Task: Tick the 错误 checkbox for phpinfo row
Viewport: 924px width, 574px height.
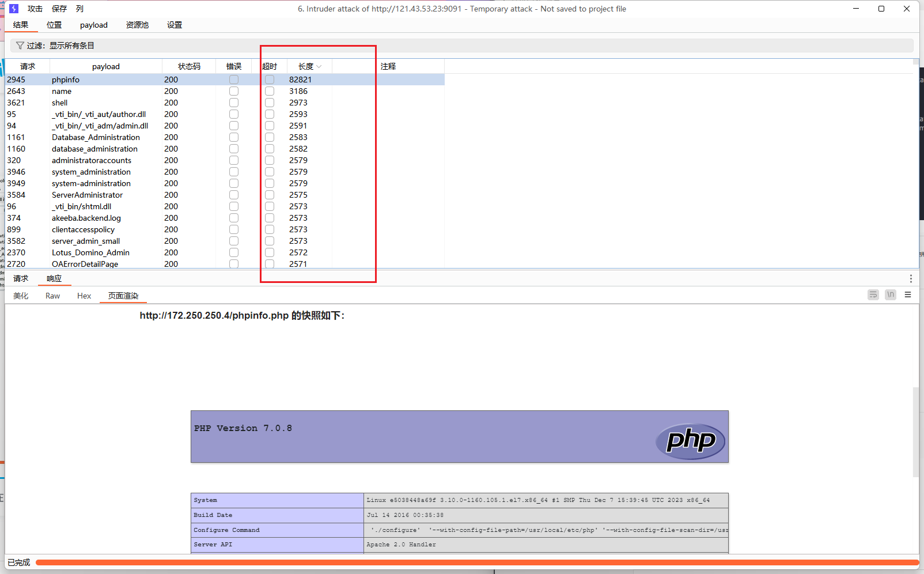Action: pyautogui.click(x=234, y=80)
